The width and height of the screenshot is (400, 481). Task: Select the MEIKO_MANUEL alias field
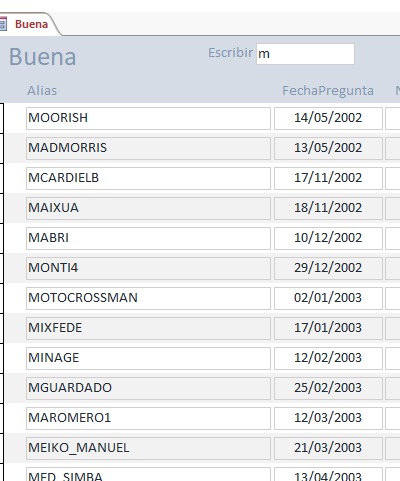(148, 448)
